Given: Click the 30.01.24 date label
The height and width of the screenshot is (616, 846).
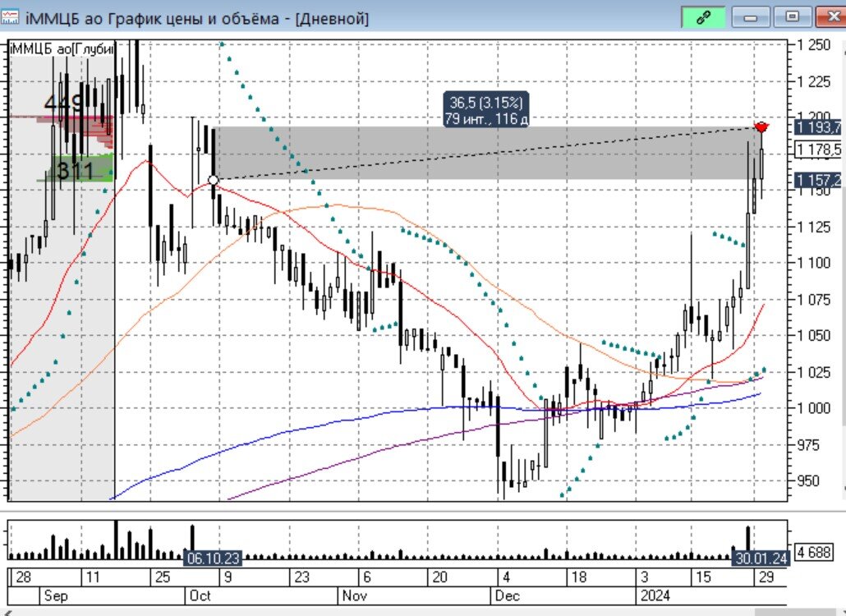Looking at the screenshot, I should [x=761, y=558].
